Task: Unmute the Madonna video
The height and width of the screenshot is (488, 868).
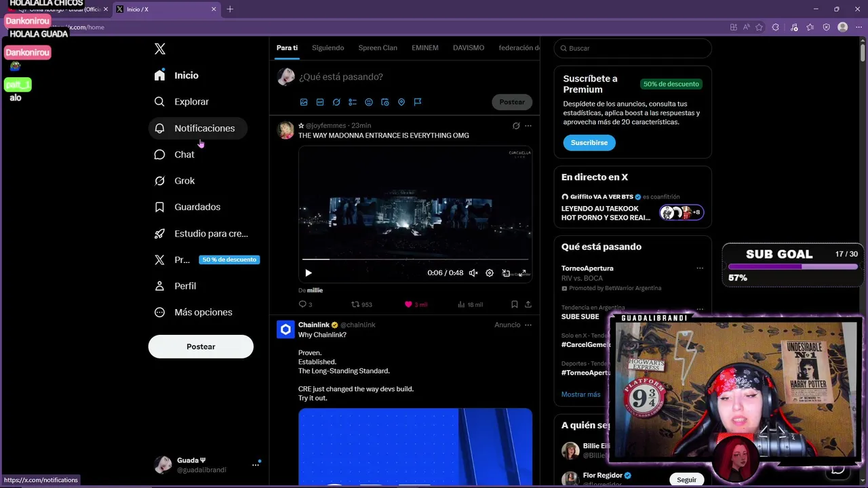Action: coord(473,273)
